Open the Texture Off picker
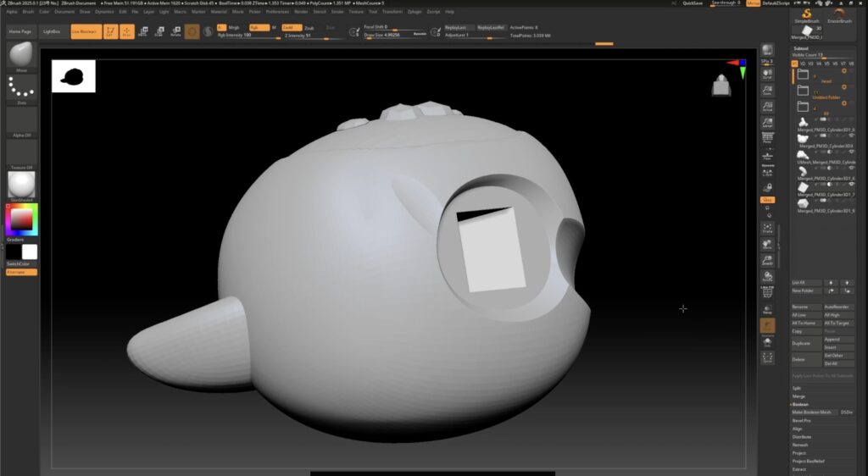The height and width of the screenshot is (476, 868). click(x=21, y=152)
